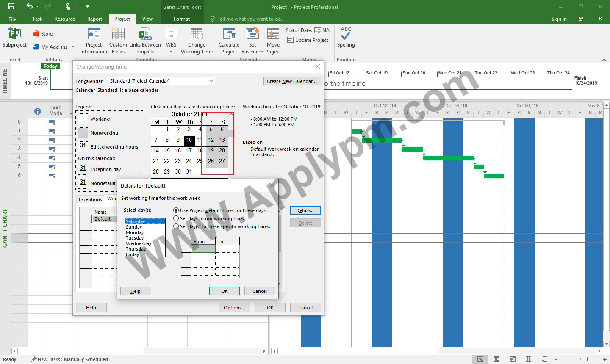Click the first From time cell
This screenshot has width=610, height=364.
tap(203, 249)
